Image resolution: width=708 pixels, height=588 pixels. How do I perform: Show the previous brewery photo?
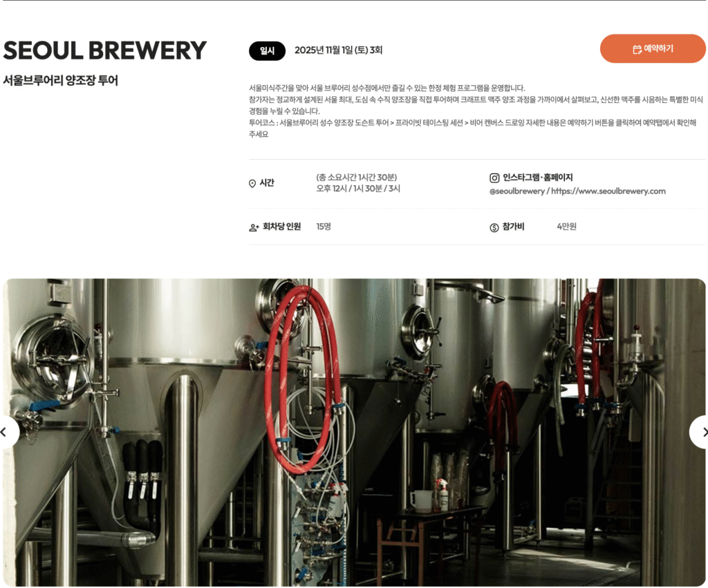coord(6,433)
